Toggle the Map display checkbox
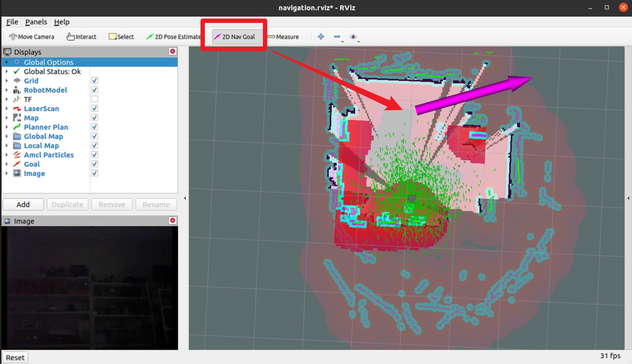632x364 pixels. pos(95,117)
